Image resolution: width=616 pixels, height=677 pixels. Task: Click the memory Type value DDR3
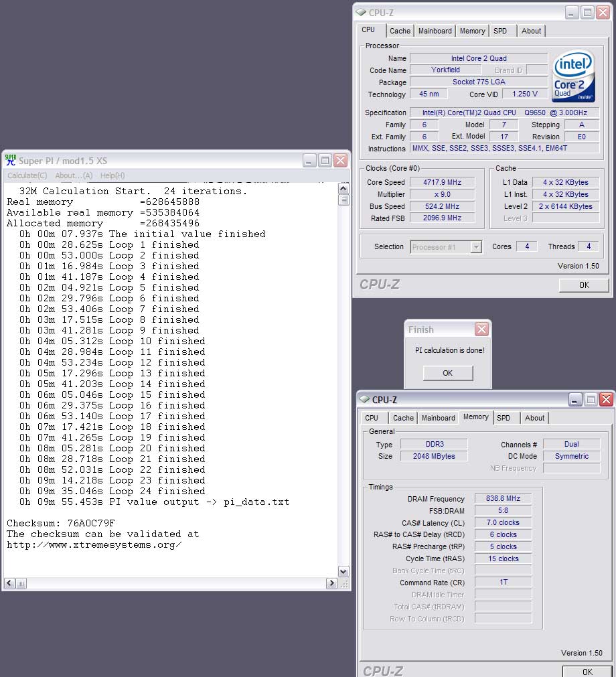pyautogui.click(x=434, y=444)
